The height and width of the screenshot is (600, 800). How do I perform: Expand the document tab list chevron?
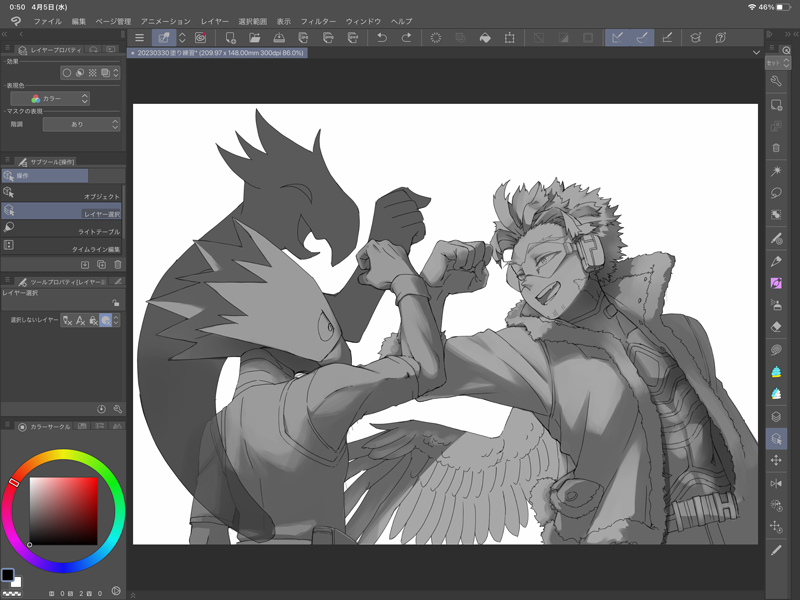pos(757,52)
